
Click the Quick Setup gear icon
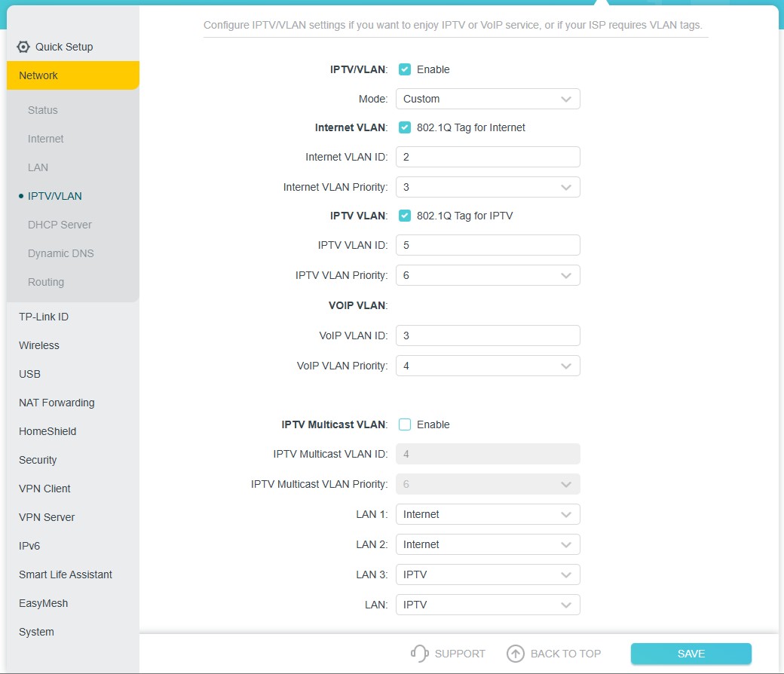click(x=23, y=47)
